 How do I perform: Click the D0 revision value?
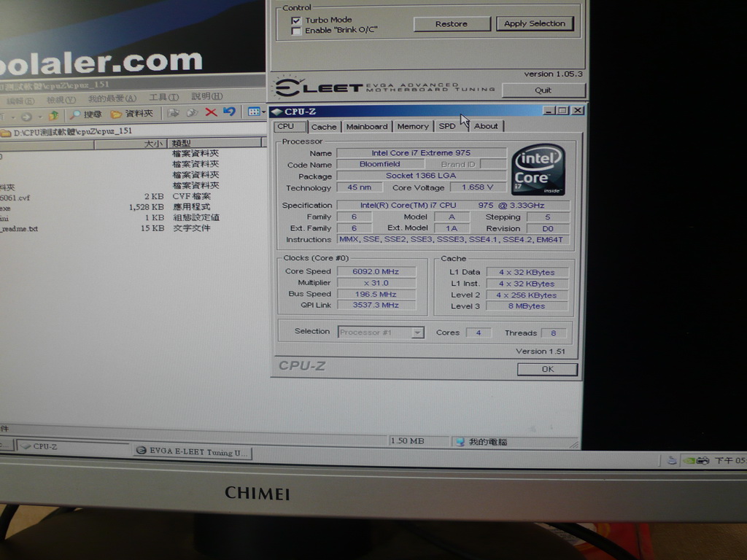click(548, 228)
